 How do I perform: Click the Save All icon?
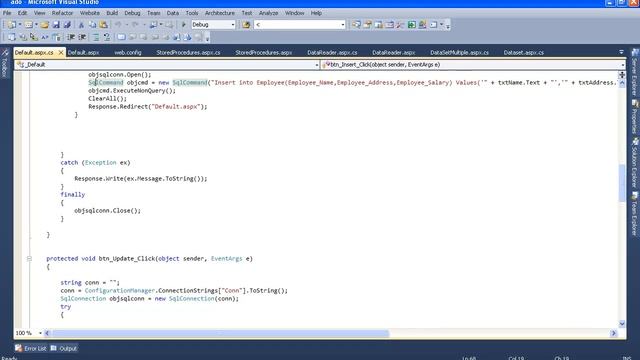[x=67, y=25]
